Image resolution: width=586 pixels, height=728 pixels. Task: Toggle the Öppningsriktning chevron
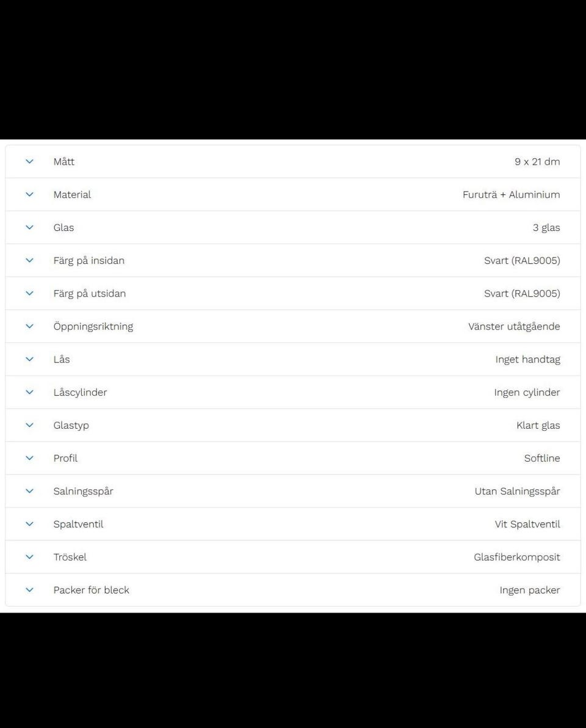click(x=29, y=327)
